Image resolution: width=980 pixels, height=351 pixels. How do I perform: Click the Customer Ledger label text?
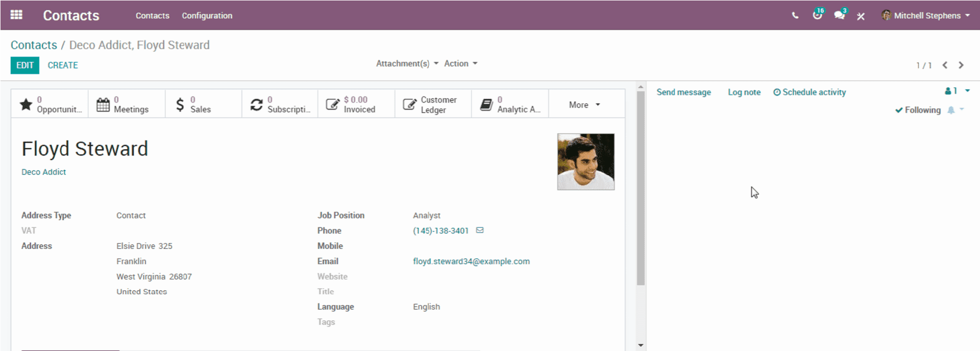438,105
